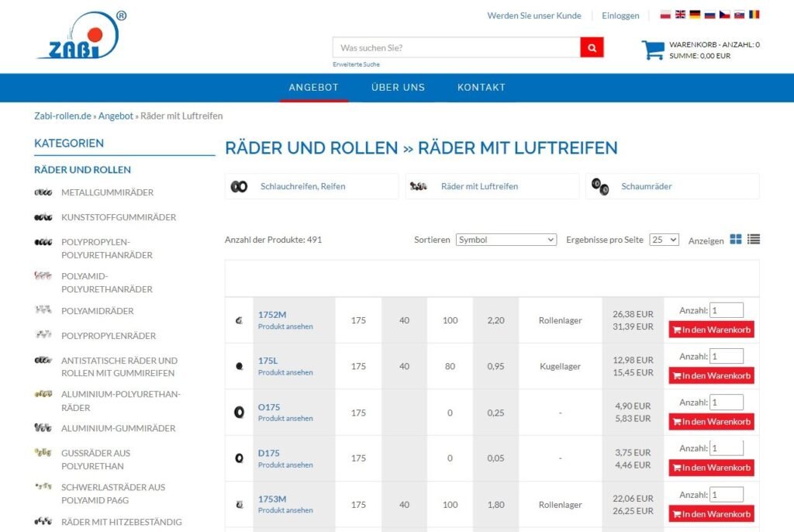This screenshot has width=794, height=532.
Task: Click the Anzahl quantity field for 1753M
Action: [726, 495]
